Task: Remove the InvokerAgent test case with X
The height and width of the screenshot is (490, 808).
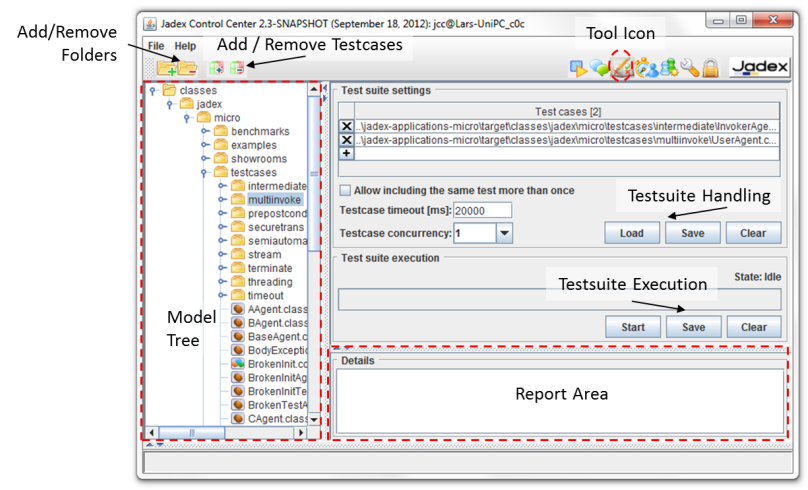Action: point(346,126)
